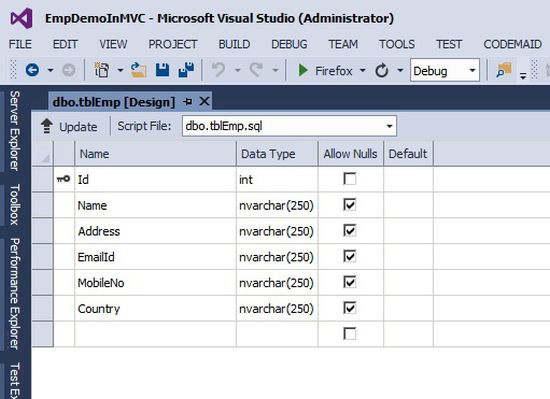Open the VIEW menu
The width and height of the screenshot is (550, 399).
pos(113,44)
